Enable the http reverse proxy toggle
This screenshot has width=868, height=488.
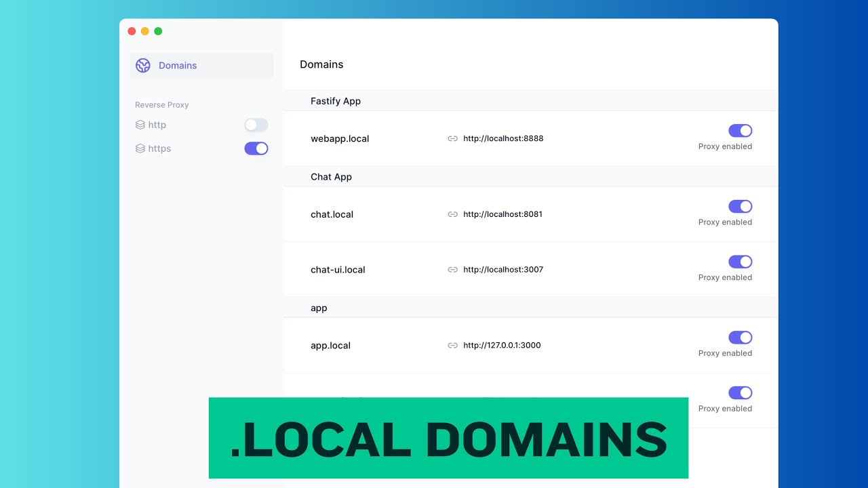[256, 125]
